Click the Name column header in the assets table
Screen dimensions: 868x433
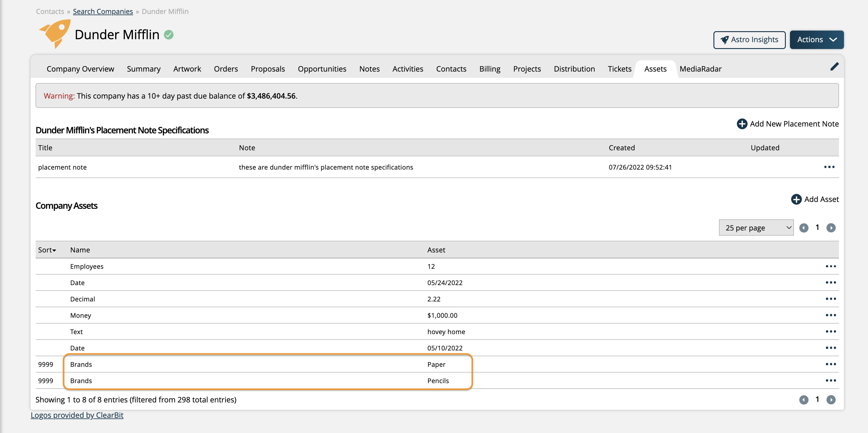click(80, 250)
